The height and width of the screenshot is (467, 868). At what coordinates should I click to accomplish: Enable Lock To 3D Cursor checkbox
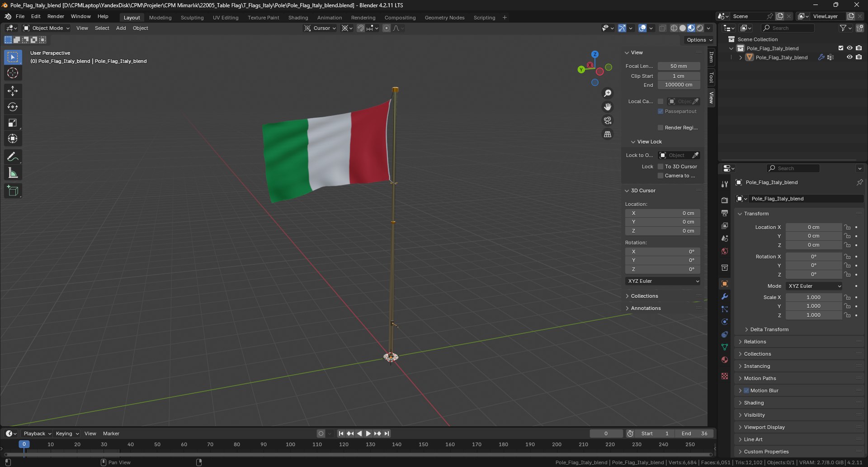click(x=660, y=167)
